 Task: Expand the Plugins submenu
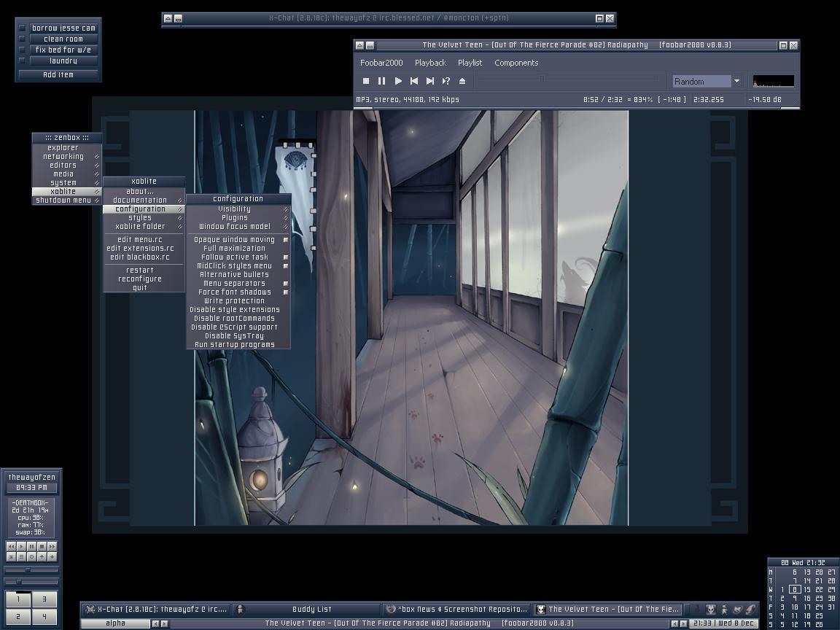click(x=238, y=217)
